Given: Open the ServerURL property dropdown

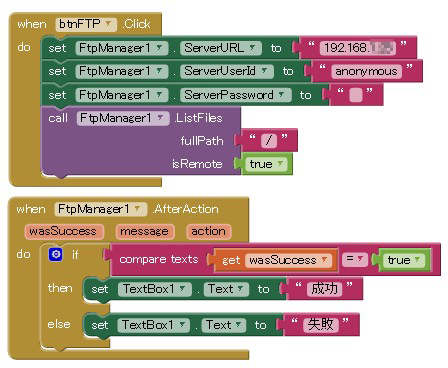Looking at the screenshot, I should 221,48.
